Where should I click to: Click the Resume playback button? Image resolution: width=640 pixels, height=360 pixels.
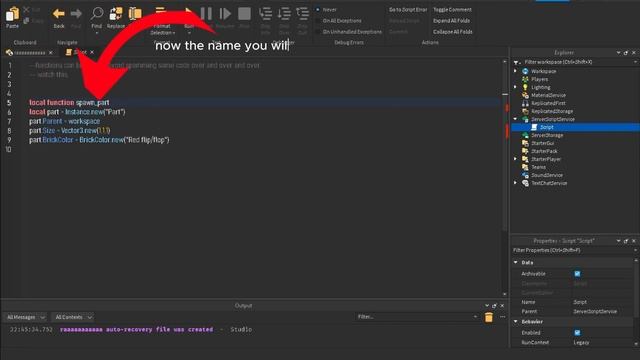(225, 14)
